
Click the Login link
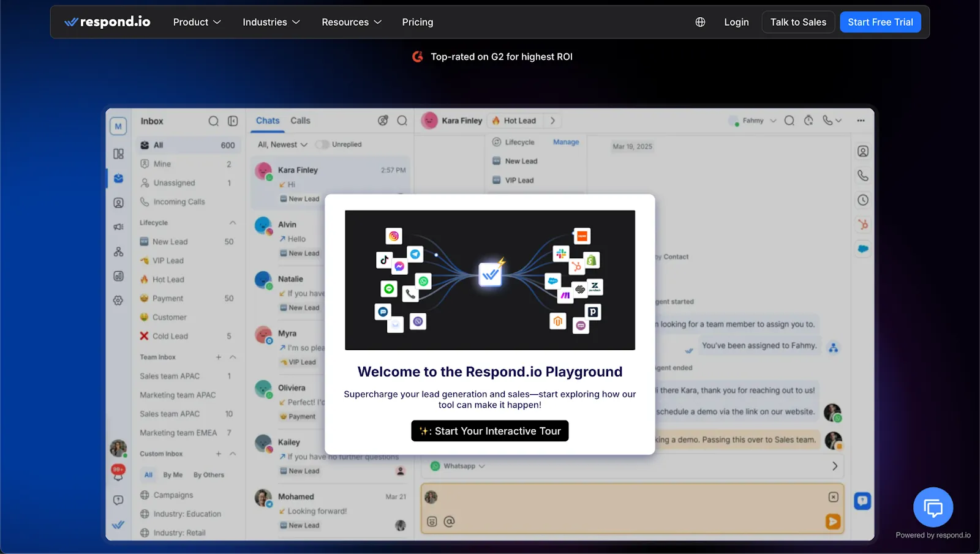736,22
